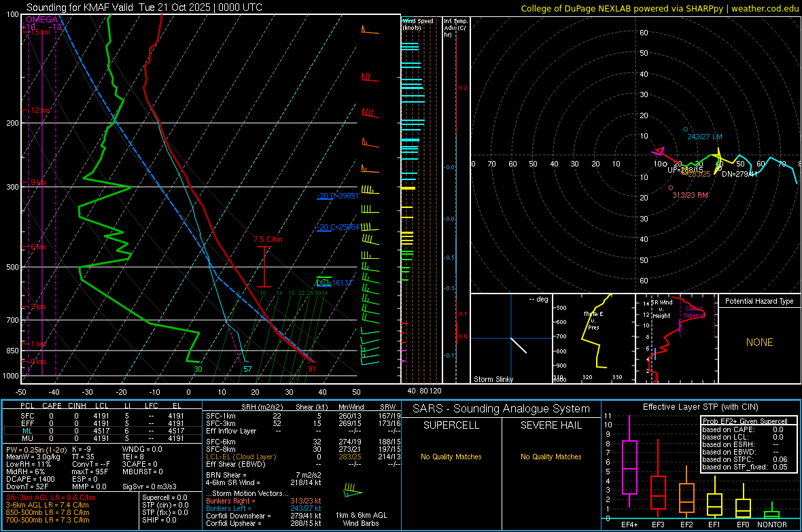The width and height of the screenshot is (802, 532).
Task: Select the SFC parcel row
Action: tap(103, 416)
